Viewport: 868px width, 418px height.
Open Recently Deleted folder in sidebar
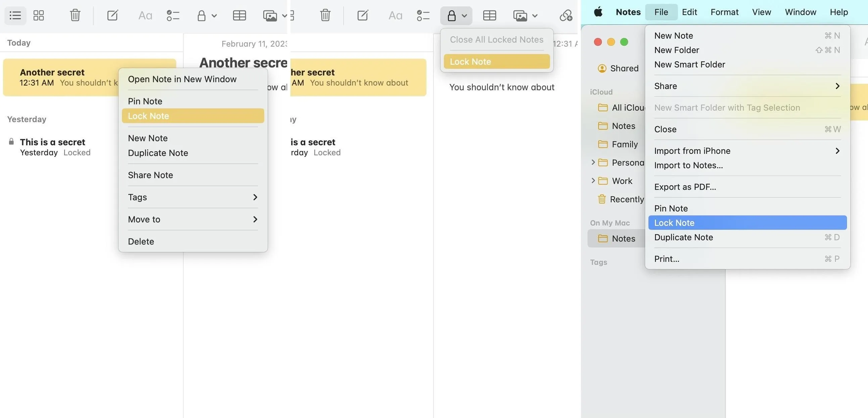pyautogui.click(x=621, y=199)
